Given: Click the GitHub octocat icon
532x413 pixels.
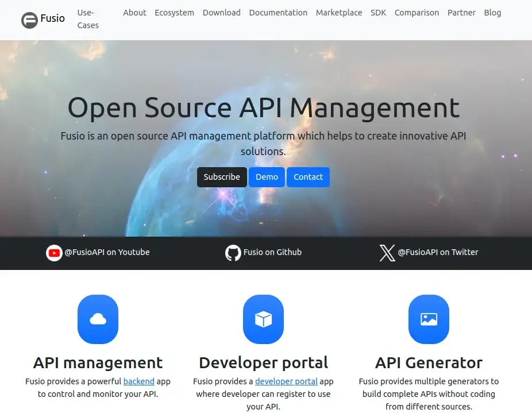Looking at the screenshot, I should point(233,253).
